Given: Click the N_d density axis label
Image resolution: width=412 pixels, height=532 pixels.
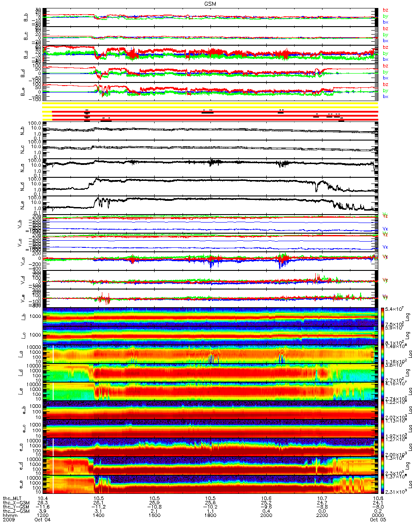Looking at the screenshot, I should 21,187.
